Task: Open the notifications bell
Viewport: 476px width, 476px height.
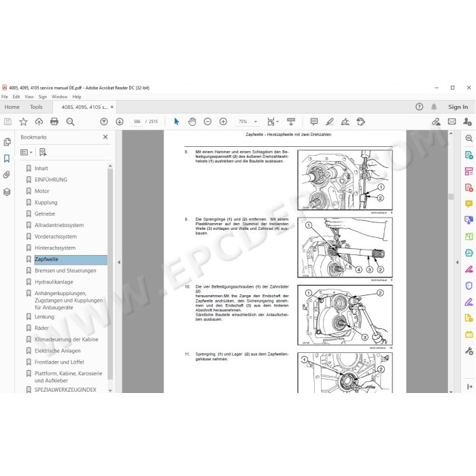Action: click(434, 107)
